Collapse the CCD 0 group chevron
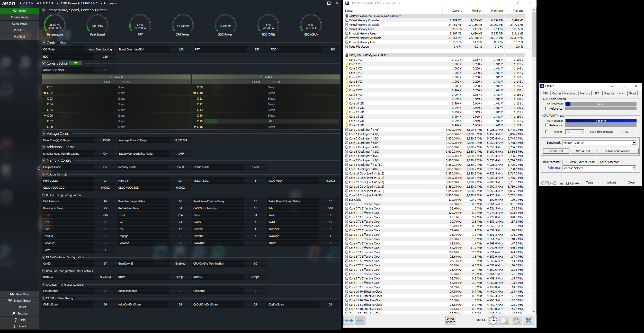Image resolution: width=644 pixels, height=333 pixels. click(111, 77)
